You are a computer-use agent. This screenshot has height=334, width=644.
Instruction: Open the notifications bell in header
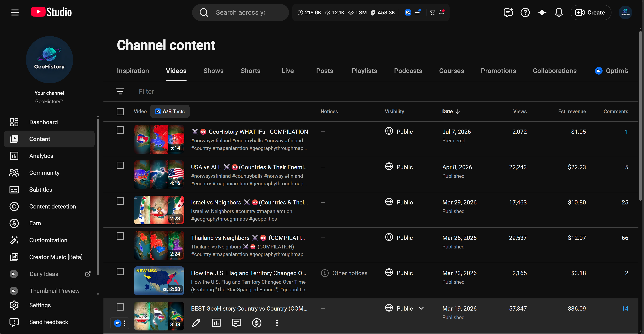pyautogui.click(x=559, y=12)
